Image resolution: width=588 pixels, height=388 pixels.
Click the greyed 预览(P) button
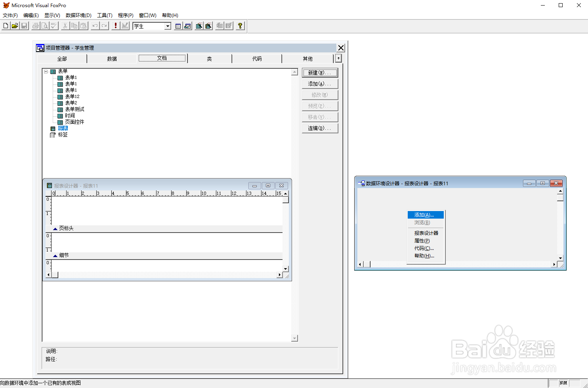pos(320,106)
